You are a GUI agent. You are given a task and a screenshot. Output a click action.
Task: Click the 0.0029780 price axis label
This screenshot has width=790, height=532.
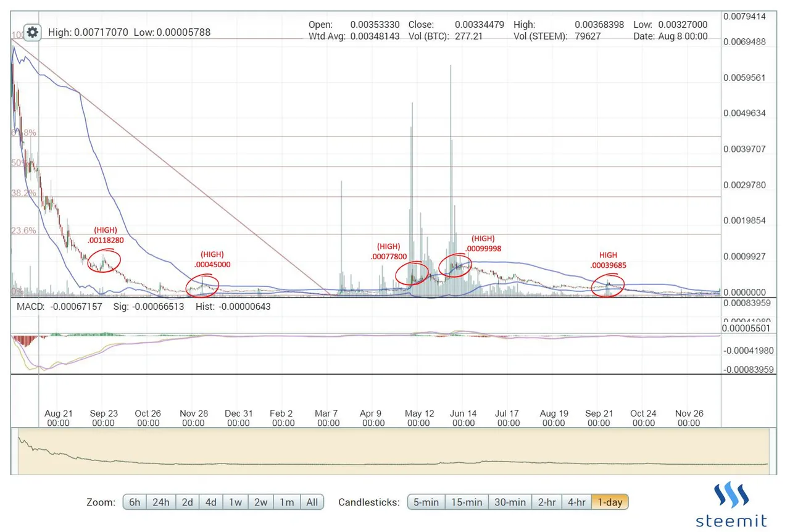[x=744, y=185]
